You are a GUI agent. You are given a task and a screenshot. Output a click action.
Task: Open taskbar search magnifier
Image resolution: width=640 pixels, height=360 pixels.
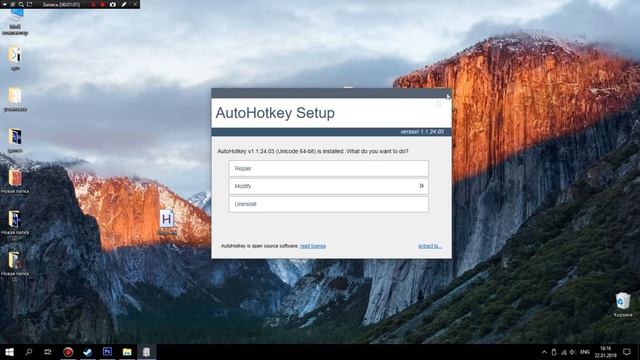[x=29, y=352]
